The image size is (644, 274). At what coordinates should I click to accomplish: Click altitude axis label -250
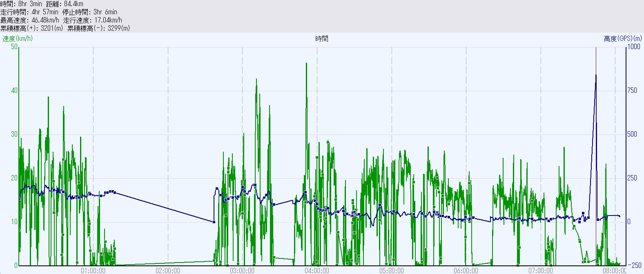coord(634,265)
